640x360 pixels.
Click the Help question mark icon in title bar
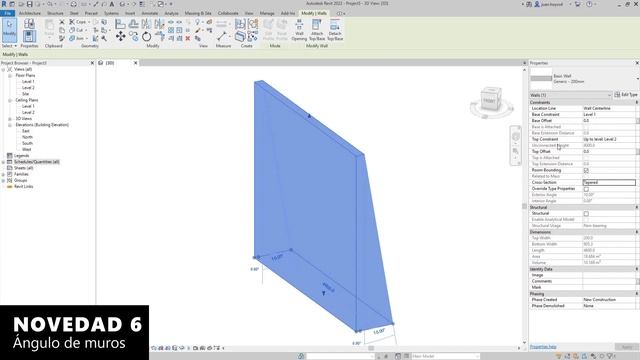click(589, 4)
